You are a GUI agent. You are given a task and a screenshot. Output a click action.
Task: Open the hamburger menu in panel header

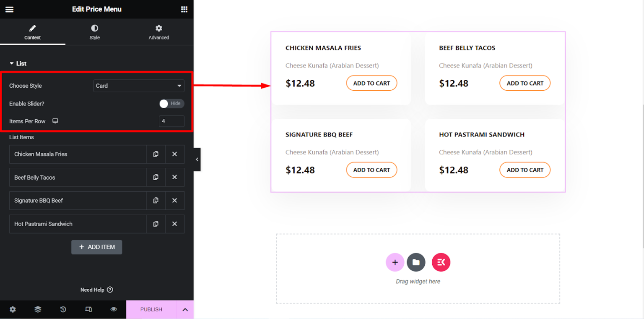pyautogui.click(x=9, y=9)
